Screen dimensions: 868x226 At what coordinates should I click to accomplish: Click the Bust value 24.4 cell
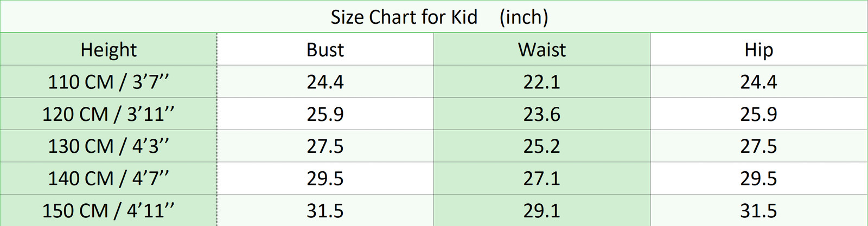click(325, 82)
